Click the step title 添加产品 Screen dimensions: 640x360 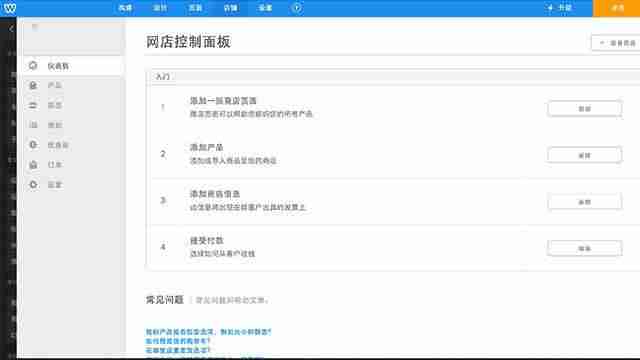[x=206, y=147]
